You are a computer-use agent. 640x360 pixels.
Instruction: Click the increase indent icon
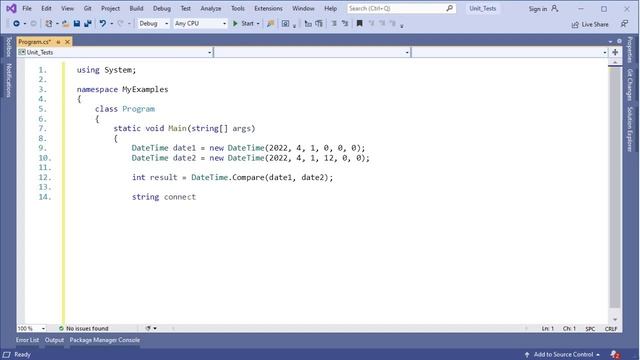319,24
